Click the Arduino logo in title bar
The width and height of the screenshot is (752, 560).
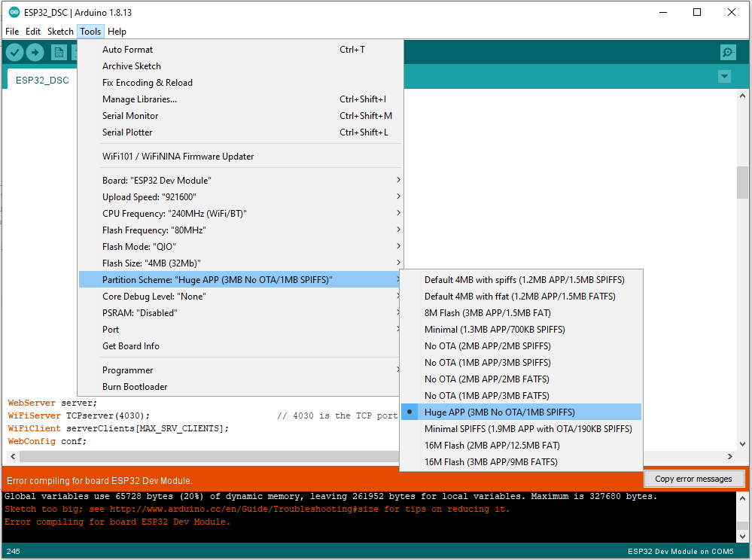click(14, 13)
